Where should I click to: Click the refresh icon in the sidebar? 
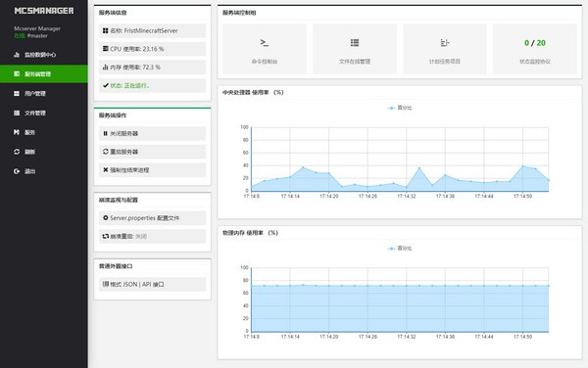click(x=17, y=152)
